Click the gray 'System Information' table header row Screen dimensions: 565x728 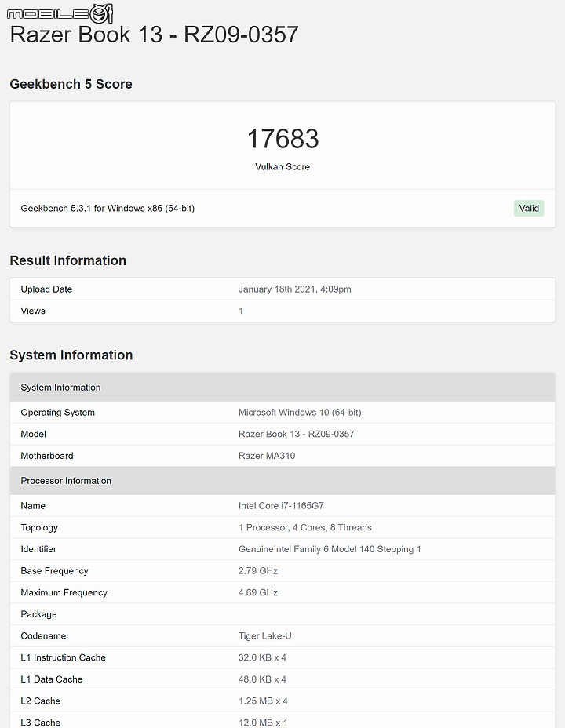pyautogui.click(x=282, y=388)
